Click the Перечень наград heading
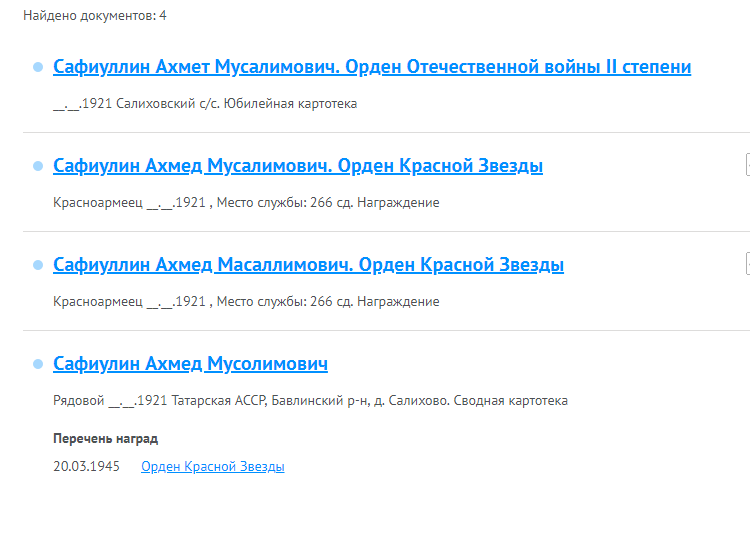Screen dimensions: 750x533 pos(105,439)
